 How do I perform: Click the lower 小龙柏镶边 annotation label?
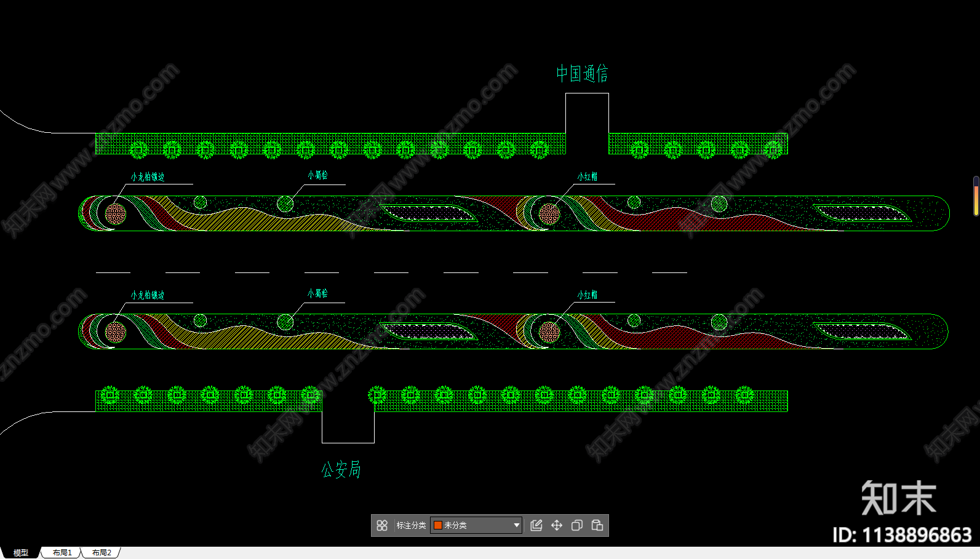point(148,295)
